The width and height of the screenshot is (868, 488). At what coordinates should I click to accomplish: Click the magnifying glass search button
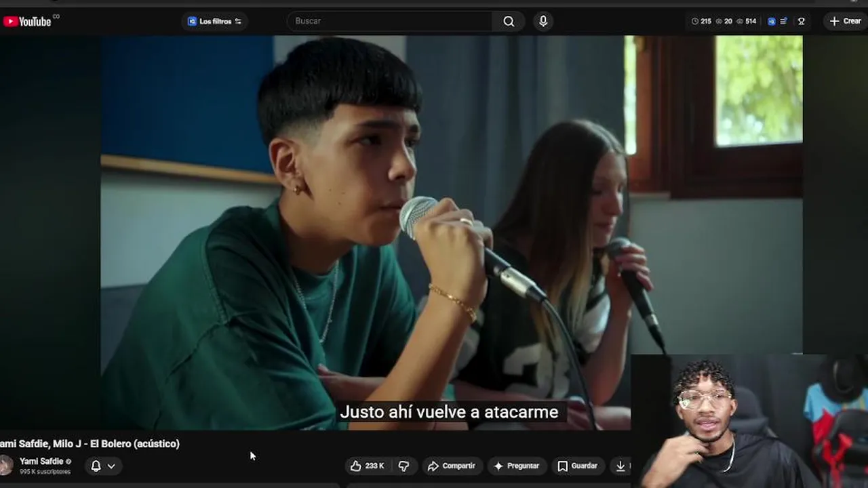tap(509, 21)
